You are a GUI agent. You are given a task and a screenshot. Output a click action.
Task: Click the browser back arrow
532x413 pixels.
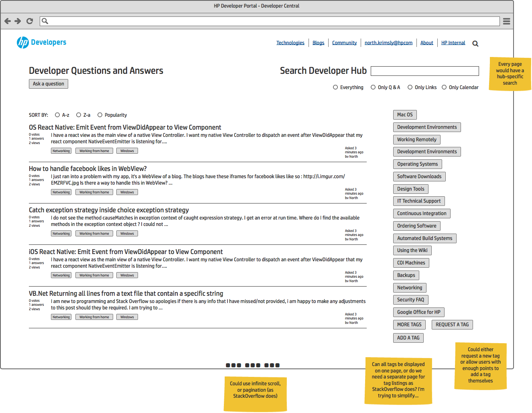pos(8,21)
